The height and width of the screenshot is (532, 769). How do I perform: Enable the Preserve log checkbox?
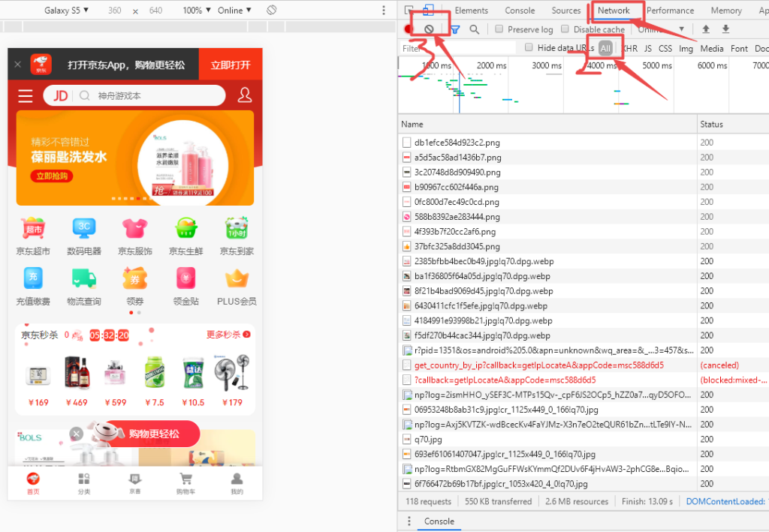[x=499, y=30]
